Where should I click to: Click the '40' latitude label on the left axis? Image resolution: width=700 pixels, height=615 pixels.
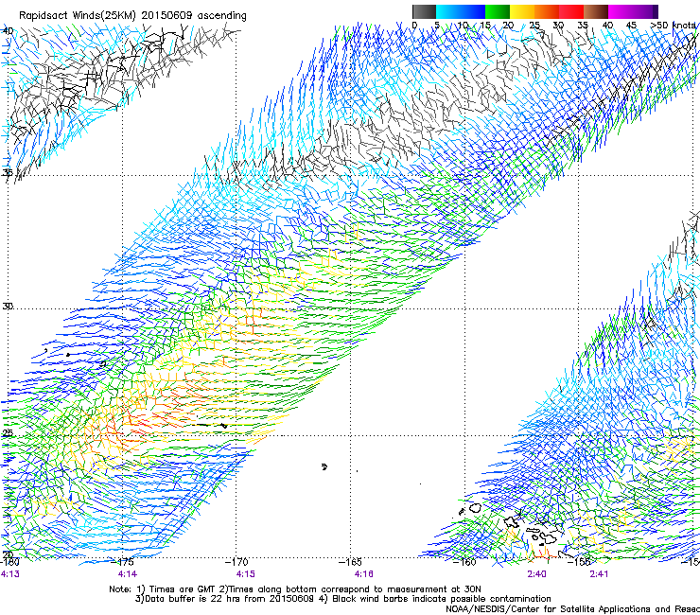click(x=8, y=31)
